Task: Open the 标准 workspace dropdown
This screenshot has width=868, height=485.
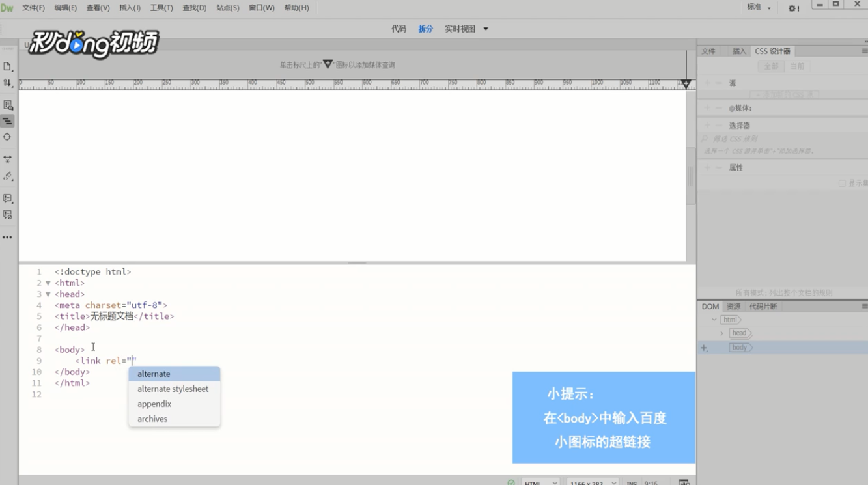Action: click(x=759, y=8)
